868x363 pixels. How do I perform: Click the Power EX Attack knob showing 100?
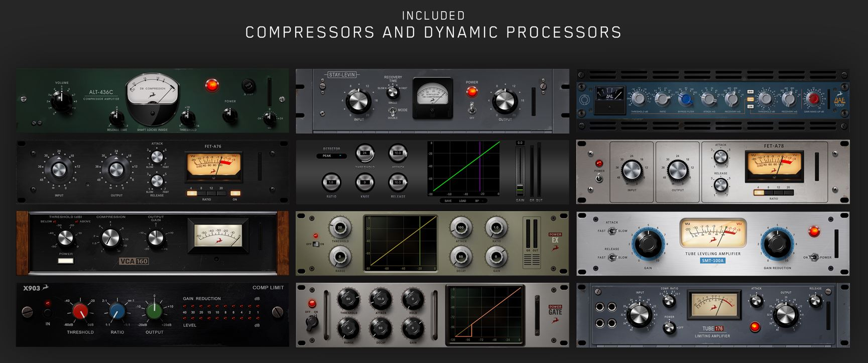pyautogui.click(x=461, y=228)
